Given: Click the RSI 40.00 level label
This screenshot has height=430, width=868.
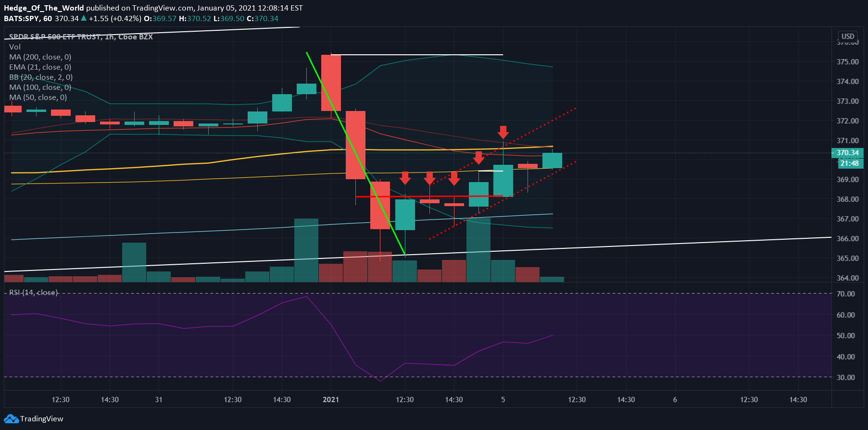Looking at the screenshot, I should pyautogui.click(x=845, y=356).
